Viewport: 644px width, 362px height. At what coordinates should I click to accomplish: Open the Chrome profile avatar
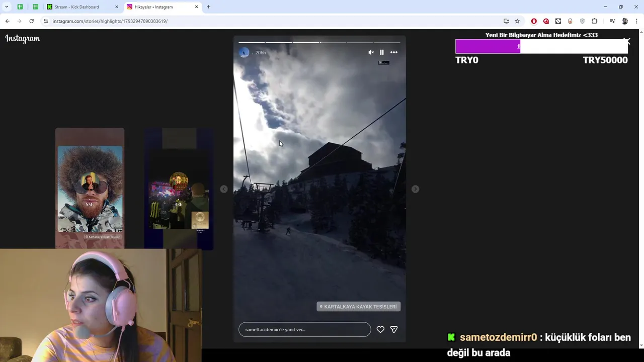coord(625,21)
